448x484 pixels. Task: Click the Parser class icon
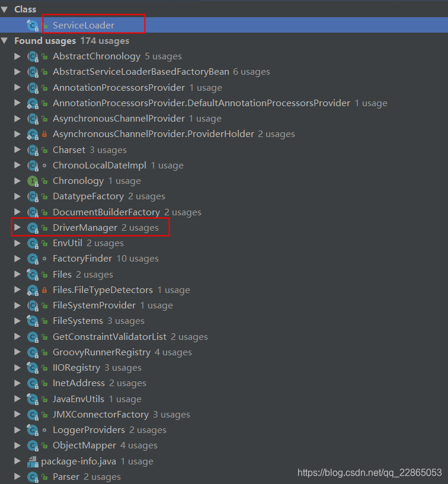coord(33,477)
